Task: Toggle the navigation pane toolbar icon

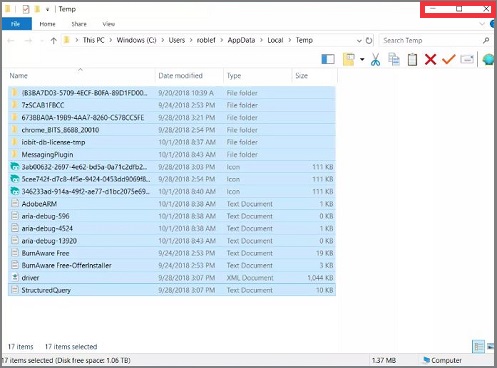Action: [328, 59]
